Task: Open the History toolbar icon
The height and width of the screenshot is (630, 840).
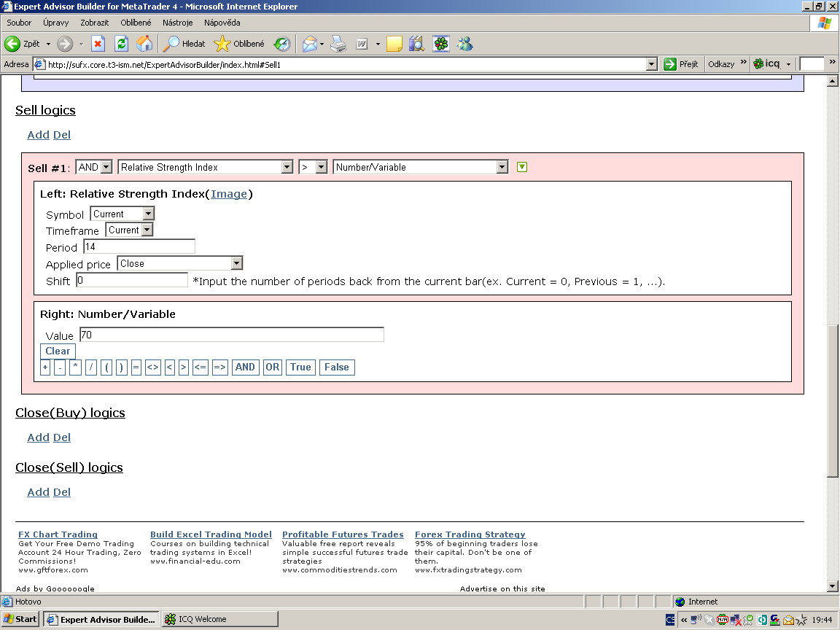Action: pyautogui.click(x=282, y=44)
